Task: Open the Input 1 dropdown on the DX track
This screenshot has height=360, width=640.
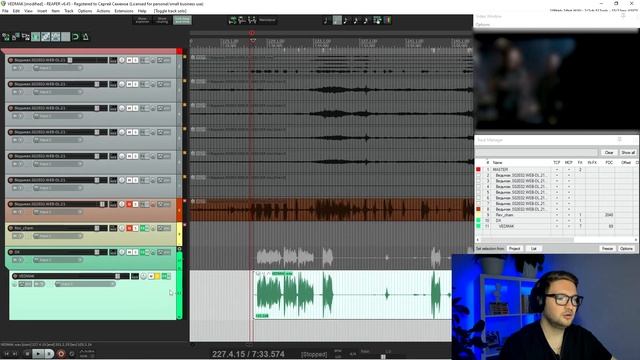Action: 58,260
